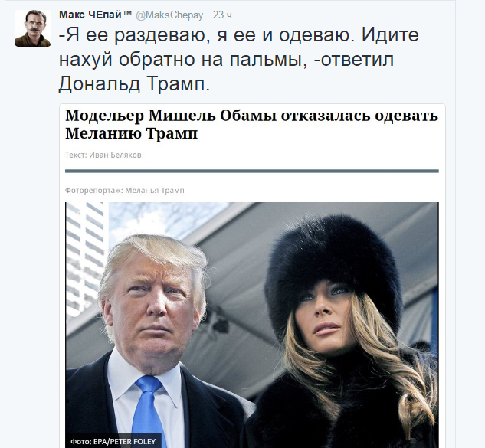Click "Меланию Трамп" in the article headline
The width and height of the screenshot is (485, 448).
point(132,133)
